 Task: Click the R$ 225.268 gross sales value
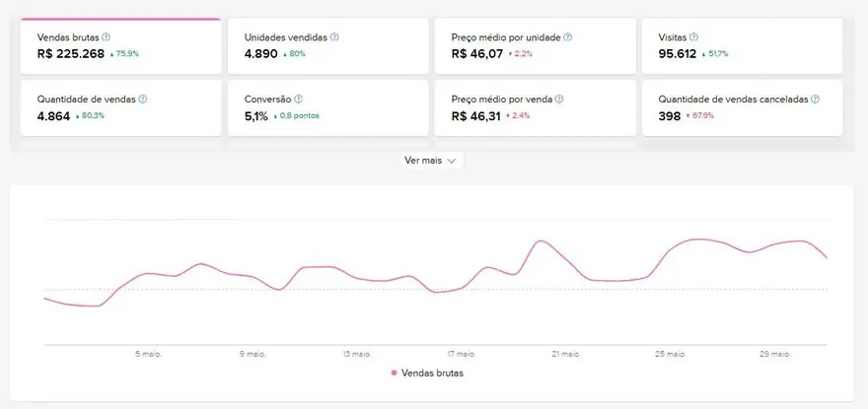pyautogui.click(x=71, y=53)
